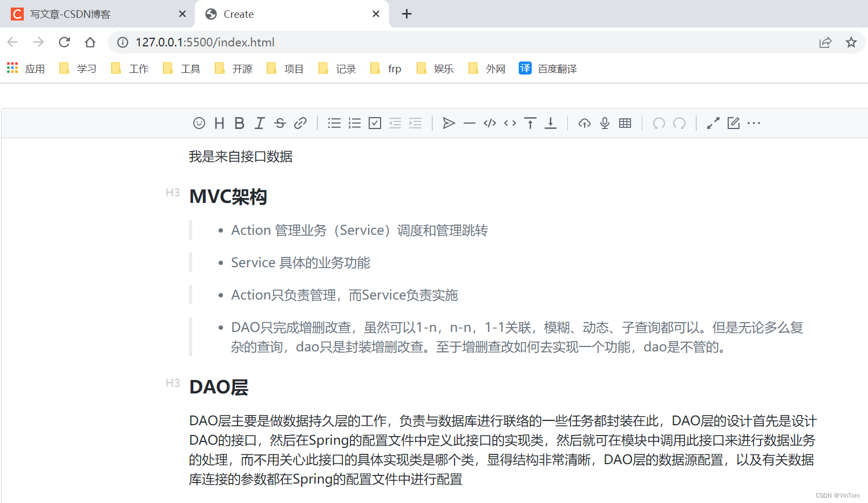Insert a task checklist item
The width and height of the screenshot is (868, 503).
(x=375, y=123)
